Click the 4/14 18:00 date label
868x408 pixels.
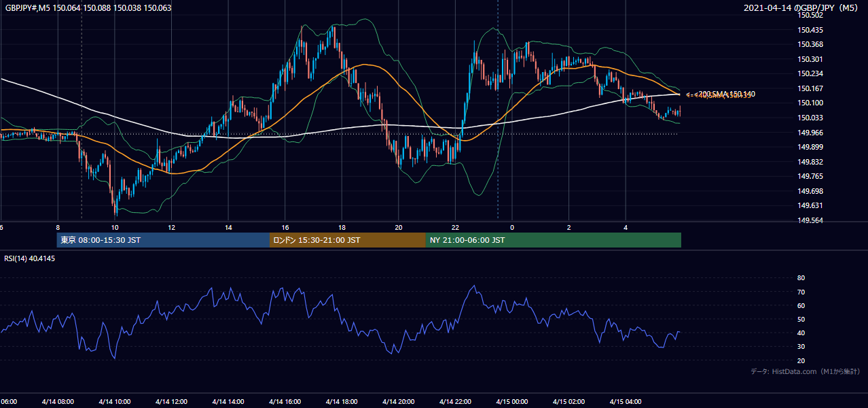point(342,402)
